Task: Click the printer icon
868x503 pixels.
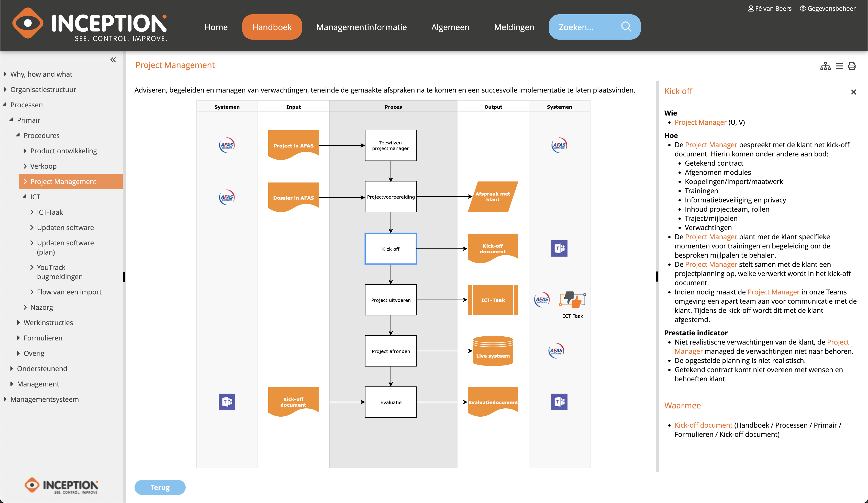Action: click(852, 66)
